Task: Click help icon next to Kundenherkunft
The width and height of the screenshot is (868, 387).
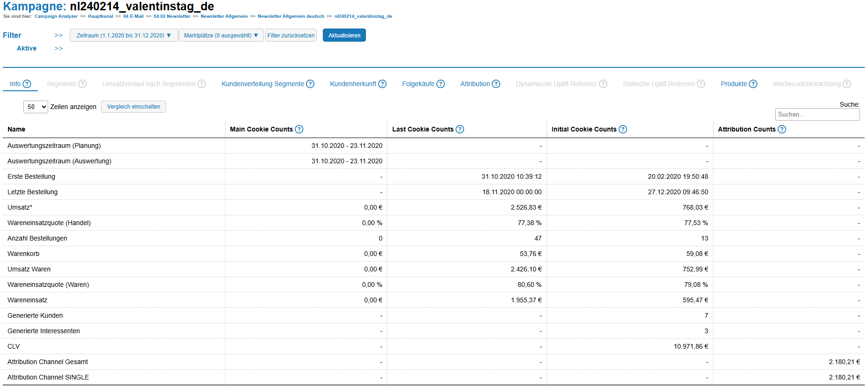Action: point(382,84)
